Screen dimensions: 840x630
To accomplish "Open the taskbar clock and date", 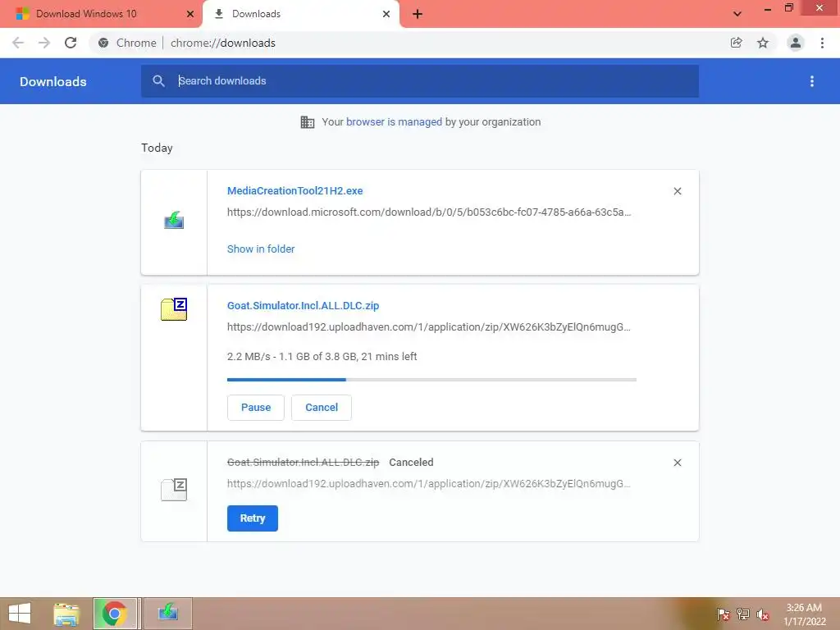I will [805, 614].
